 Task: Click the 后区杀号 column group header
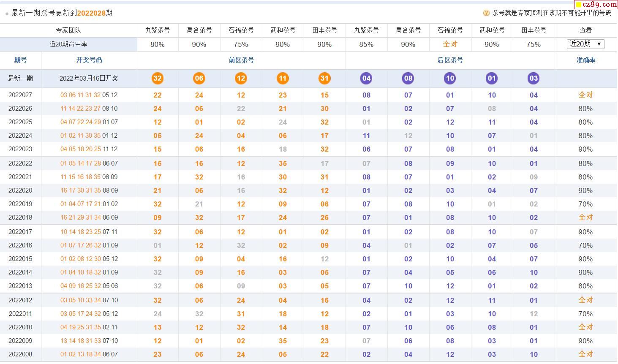[x=450, y=60]
